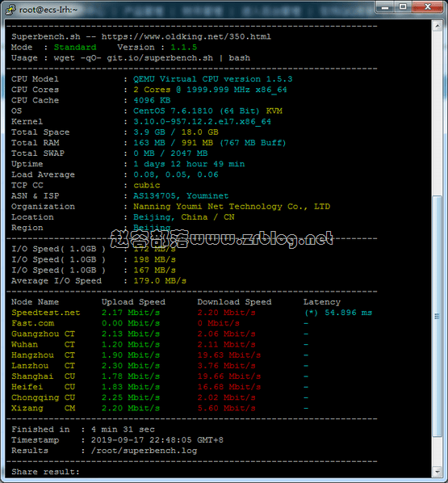448x483 pixels.
Task: Click uptime 1 days 12 hour 49 min
Action: click(x=189, y=164)
